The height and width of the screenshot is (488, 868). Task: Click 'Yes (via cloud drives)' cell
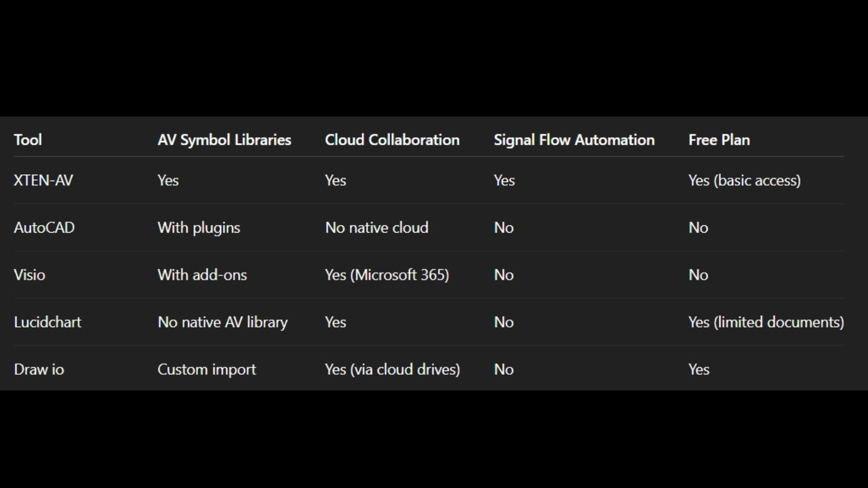(392, 369)
